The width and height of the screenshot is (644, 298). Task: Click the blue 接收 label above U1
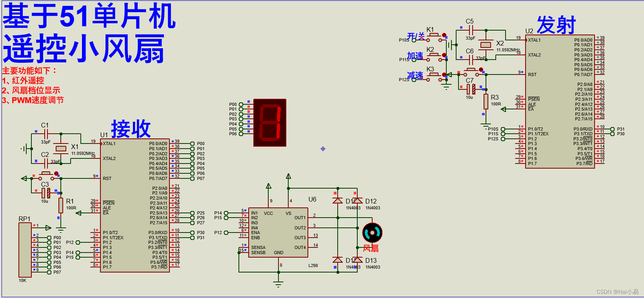(131, 129)
